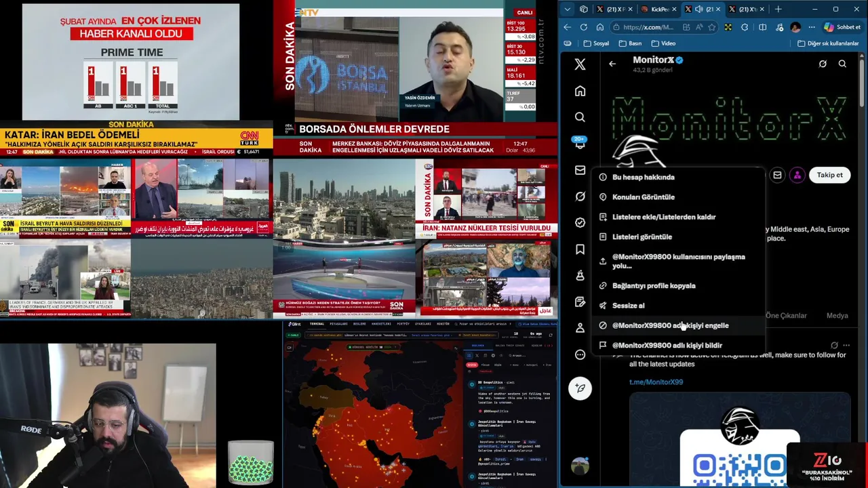This screenshot has height=488, width=868.
Task: Select Sessize al to mute account
Action: pos(678,306)
